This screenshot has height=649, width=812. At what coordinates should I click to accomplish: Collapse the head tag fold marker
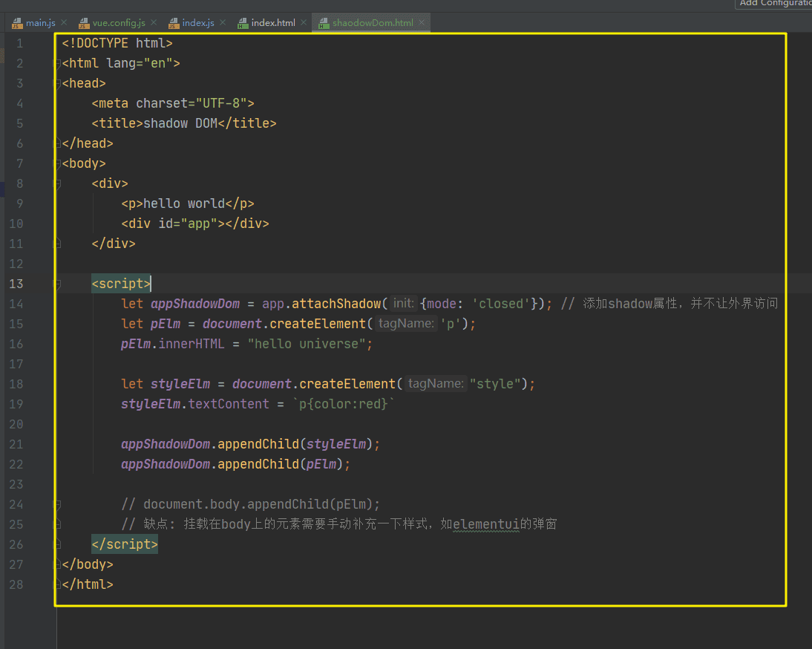(x=58, y=84)
